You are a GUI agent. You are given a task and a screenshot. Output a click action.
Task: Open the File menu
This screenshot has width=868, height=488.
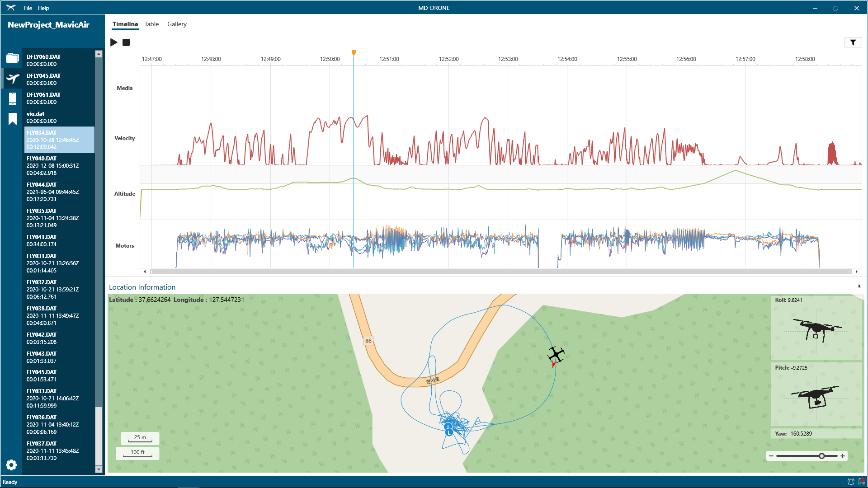[x=28, y=8]
